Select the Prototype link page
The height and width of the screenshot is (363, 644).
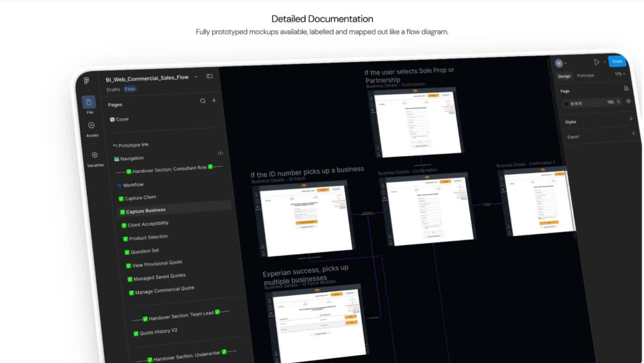click(131, 144)
